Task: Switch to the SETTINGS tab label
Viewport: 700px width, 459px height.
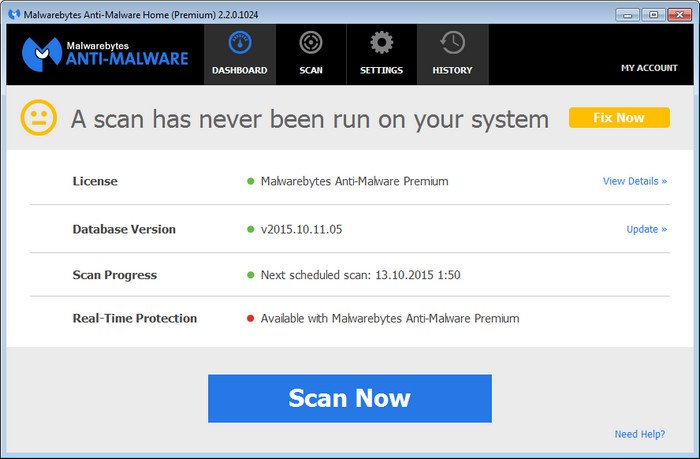Action: pos(382,70)
